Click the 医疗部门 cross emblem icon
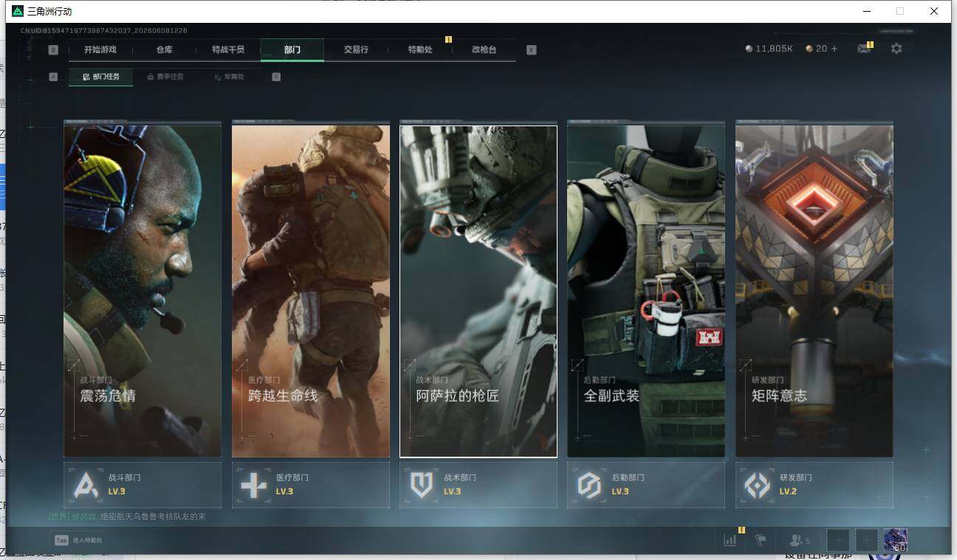The height and width of the screenshot is (560, 957). (253, 485)
